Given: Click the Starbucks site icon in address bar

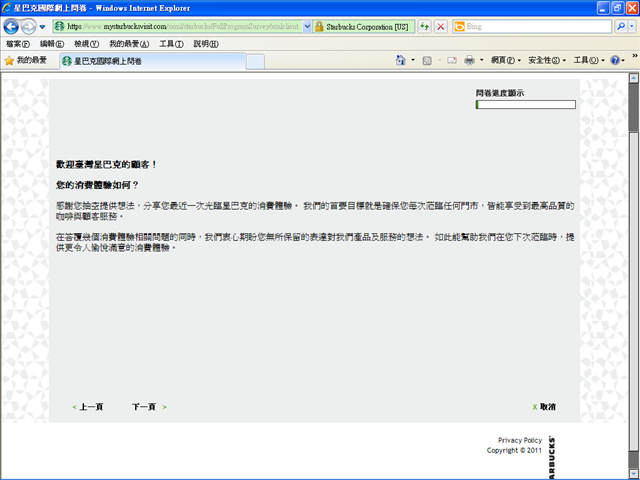Looking at the screenshot, I should [x=60, y=27].
